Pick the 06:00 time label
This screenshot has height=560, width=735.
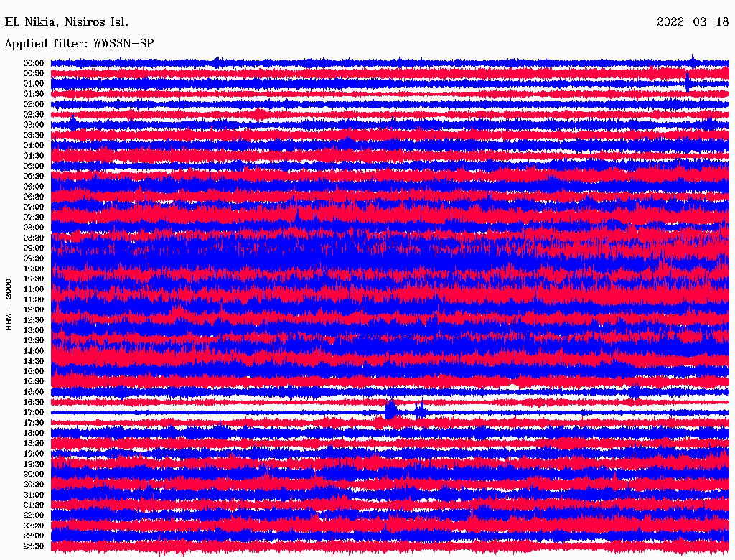pos(33,187)
